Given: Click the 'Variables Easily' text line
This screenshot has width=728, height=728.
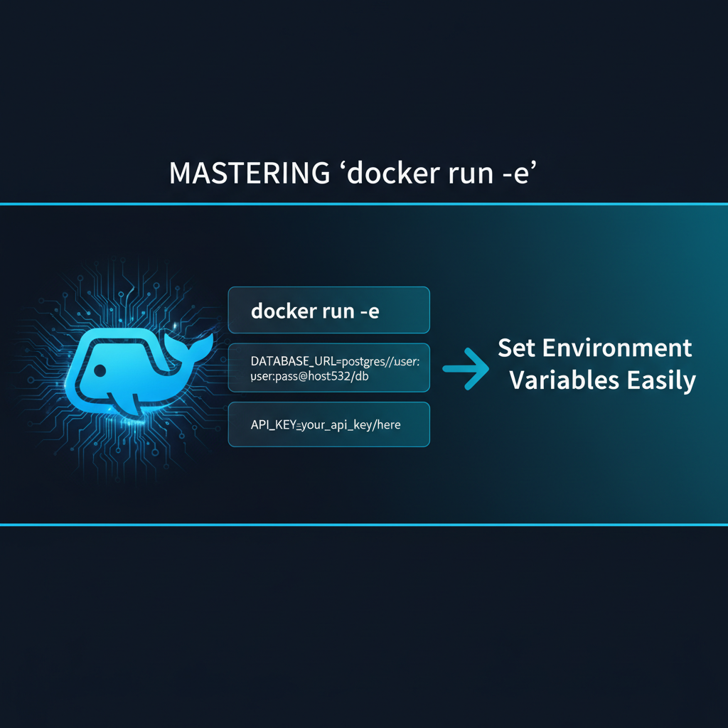Looking at the screenshot, I should point(602,380).
